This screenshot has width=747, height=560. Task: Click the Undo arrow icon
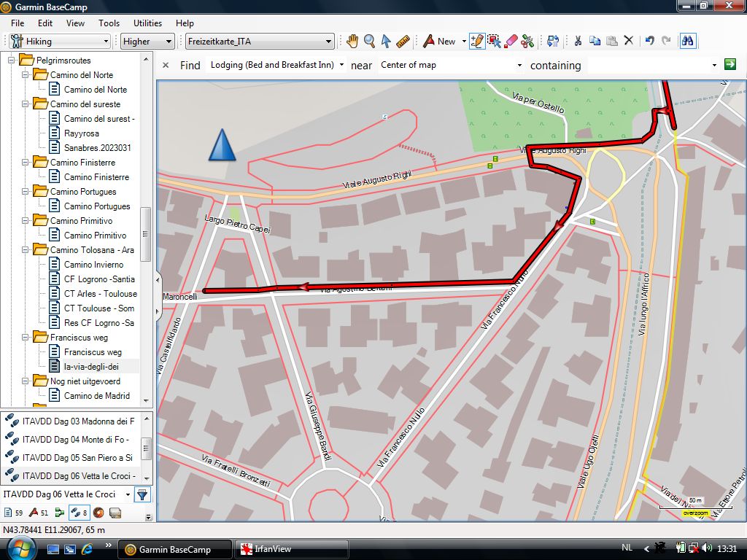tap(649, 42)
